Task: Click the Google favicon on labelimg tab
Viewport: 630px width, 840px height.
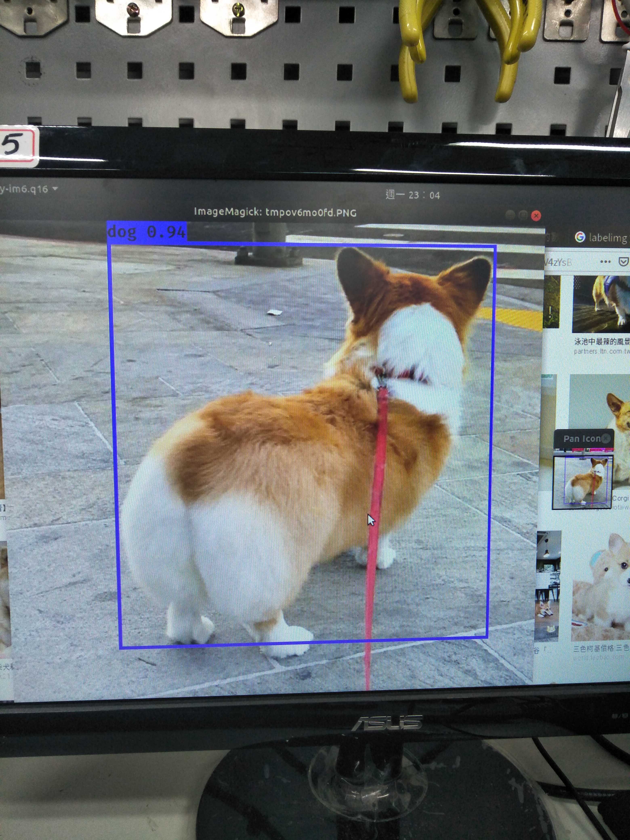Action: pos(580,237)
